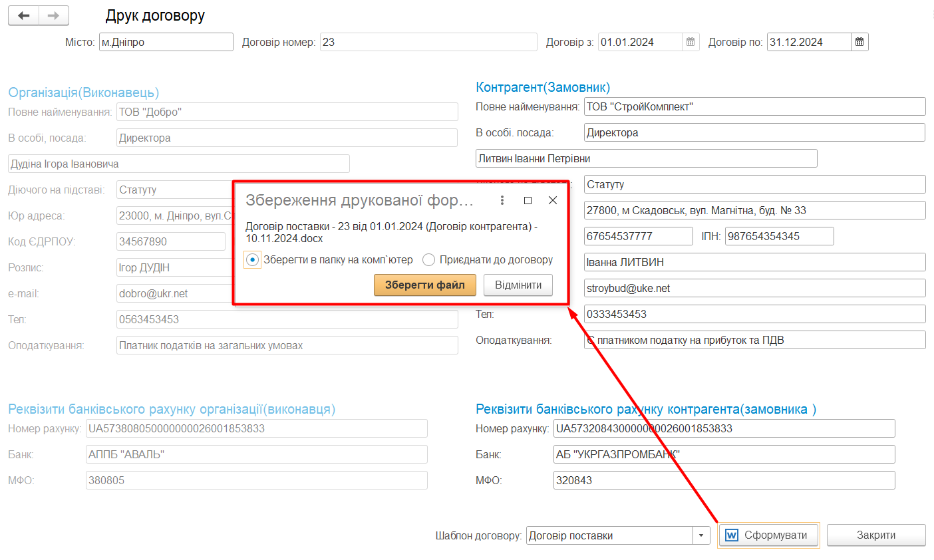Open the dialog's three-dot more menu

pyautogui.click(x=502, y=200)
